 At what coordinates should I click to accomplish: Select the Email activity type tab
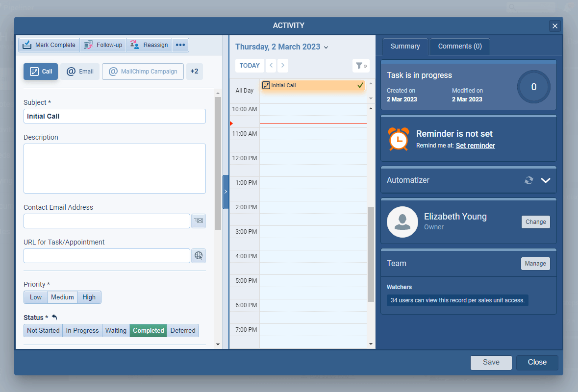[80, 72]
